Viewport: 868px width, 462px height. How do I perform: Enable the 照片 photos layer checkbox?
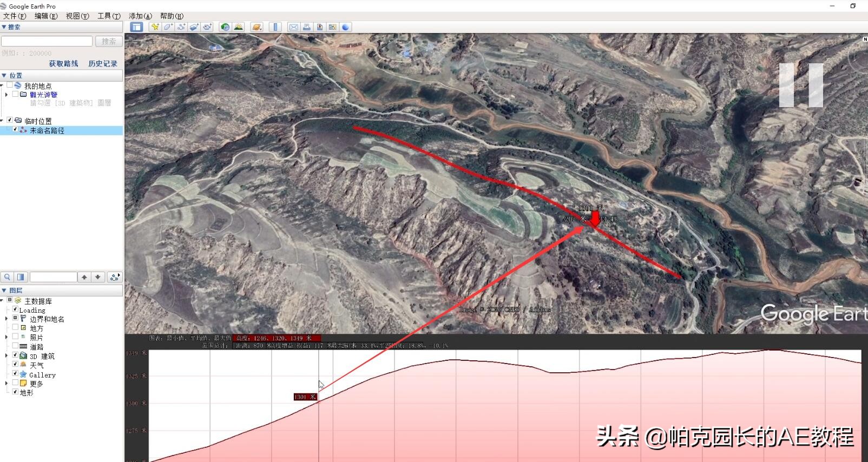(15, 337)
